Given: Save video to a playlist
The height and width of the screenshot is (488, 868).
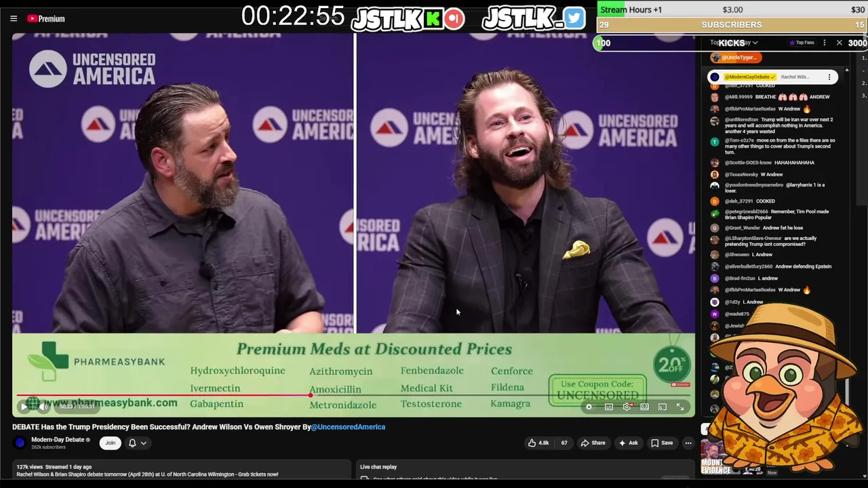Looking at the screenshot, I should click(662, 443).
